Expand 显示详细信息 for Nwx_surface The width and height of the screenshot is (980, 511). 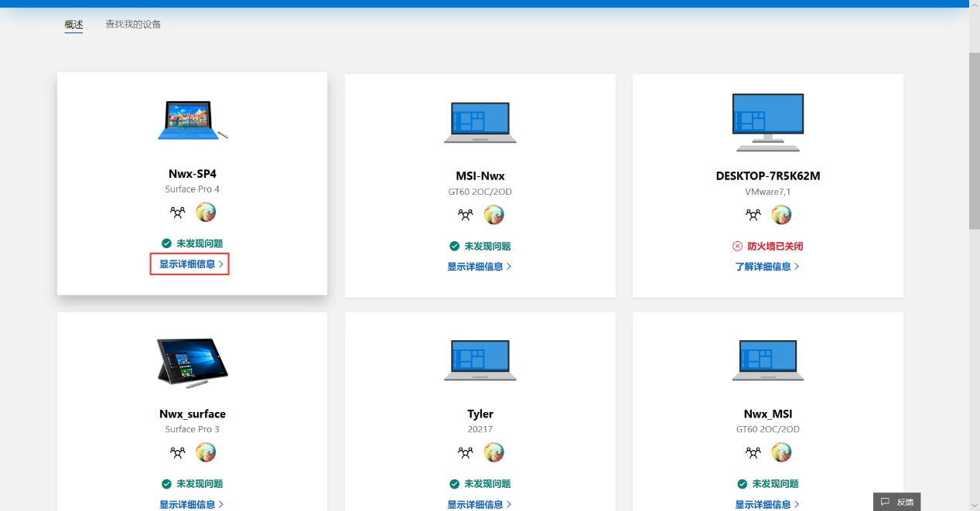[190, 504]
